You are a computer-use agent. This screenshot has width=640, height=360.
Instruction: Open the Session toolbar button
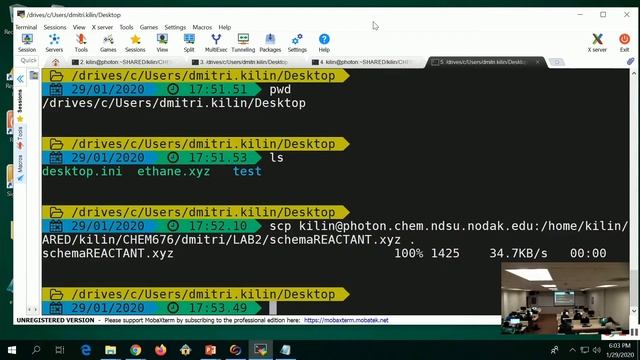27,43
